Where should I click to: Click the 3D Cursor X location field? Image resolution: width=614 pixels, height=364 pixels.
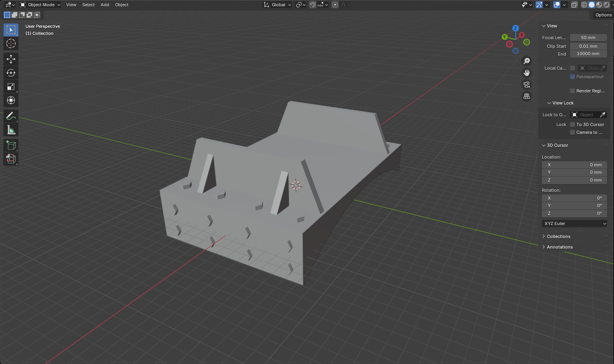pos(574,165)
